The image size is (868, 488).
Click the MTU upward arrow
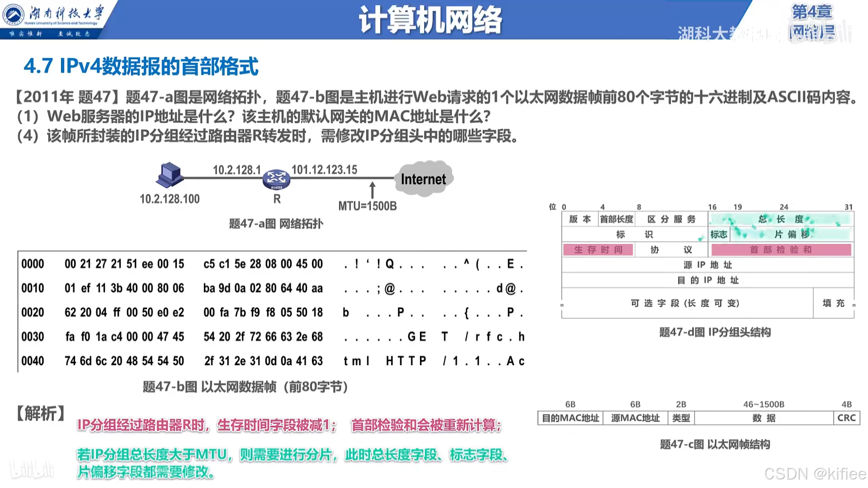point(373,190)
